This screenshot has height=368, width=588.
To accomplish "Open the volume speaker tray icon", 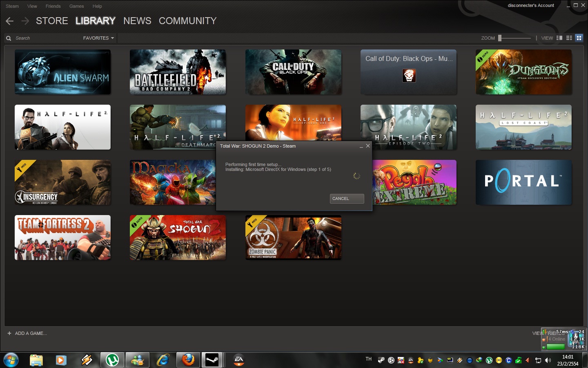I will 548,360.
